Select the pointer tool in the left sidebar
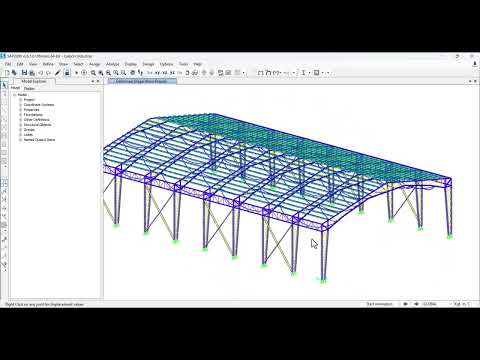 pos(4,85)
